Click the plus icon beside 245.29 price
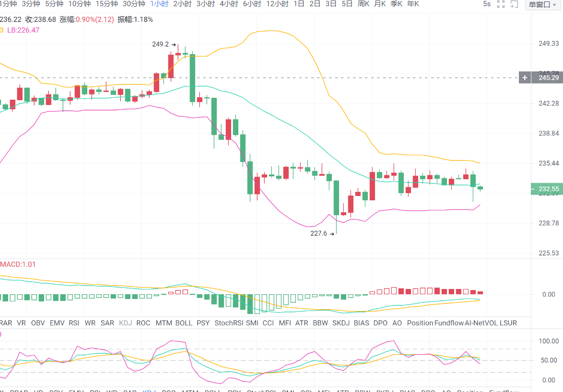The height and width of the screenshot is (392, 563). pos(525,78)
